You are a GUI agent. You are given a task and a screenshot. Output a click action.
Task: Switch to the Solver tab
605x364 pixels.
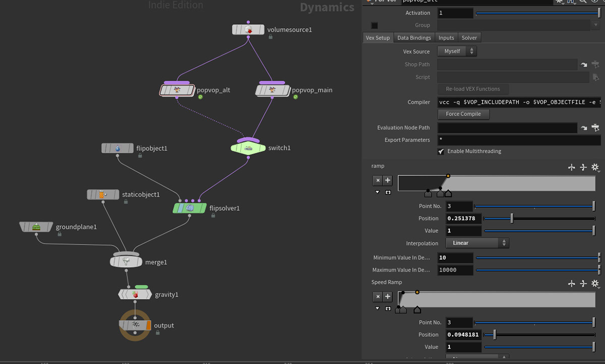click(469, 38)
